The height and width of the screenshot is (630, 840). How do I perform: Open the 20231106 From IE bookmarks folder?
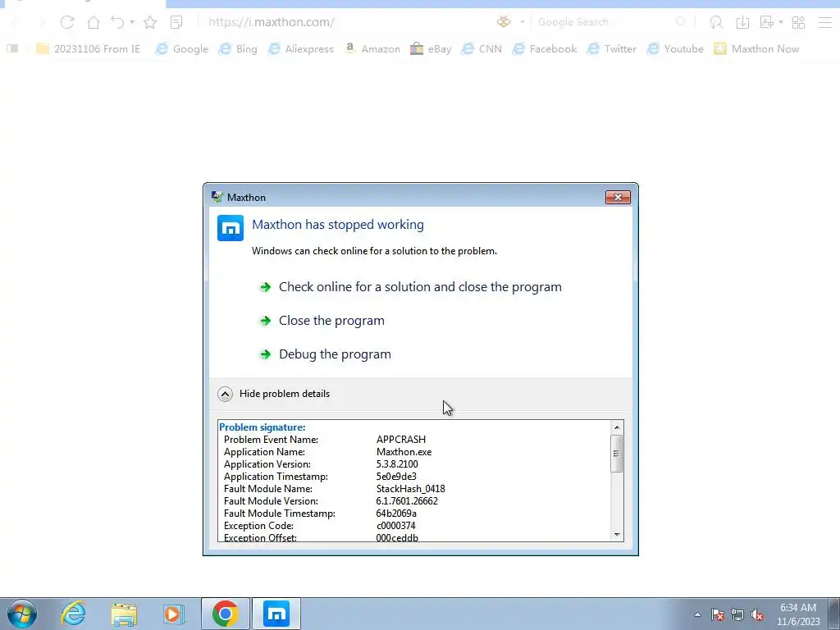(88, 48)
